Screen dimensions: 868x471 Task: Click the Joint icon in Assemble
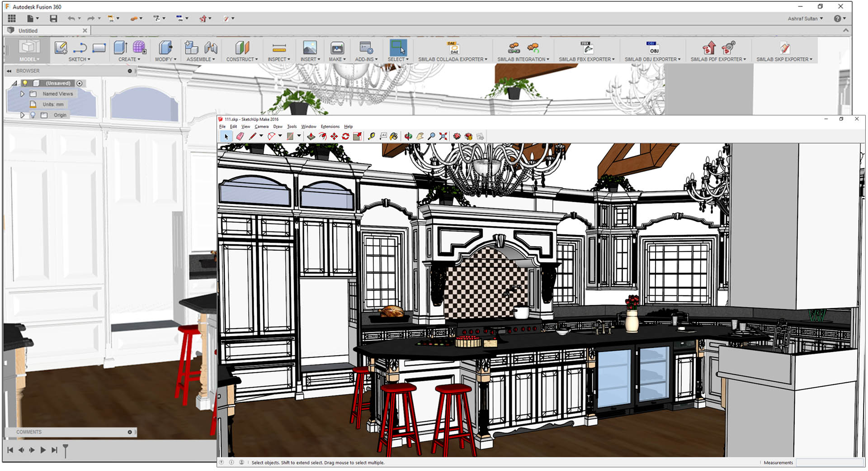click(211, 48)
